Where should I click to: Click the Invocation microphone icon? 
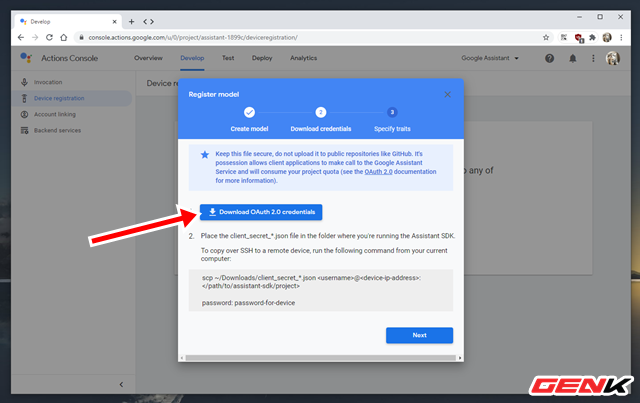coord(24,82)
